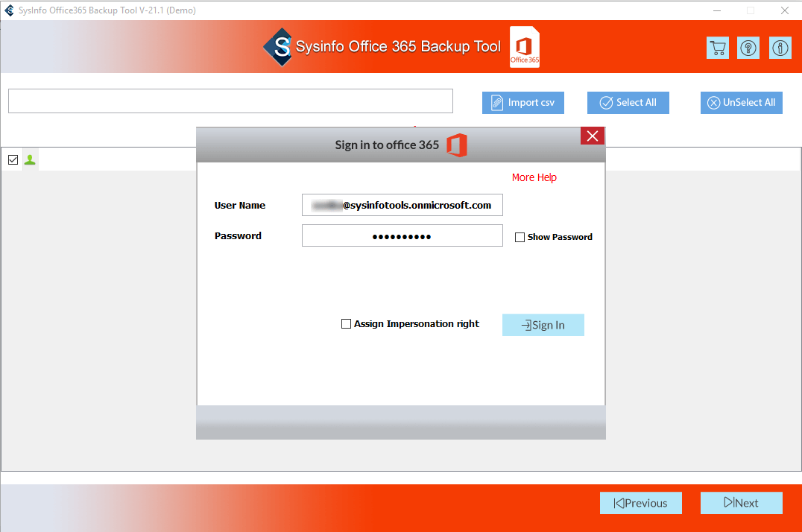Open the shopping cart purchase icon
Screen dimensions: 802x532
pyautogui.click(x=718, y=48)
